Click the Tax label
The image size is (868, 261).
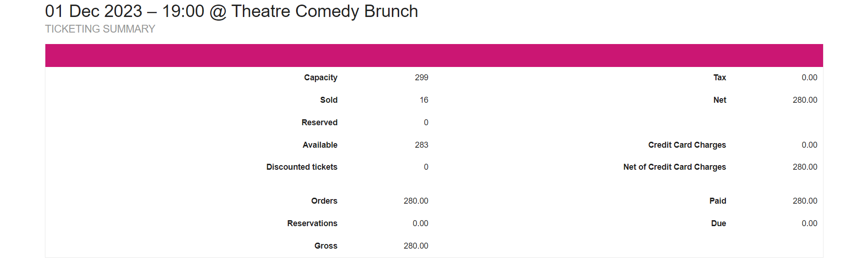(720, 78)
